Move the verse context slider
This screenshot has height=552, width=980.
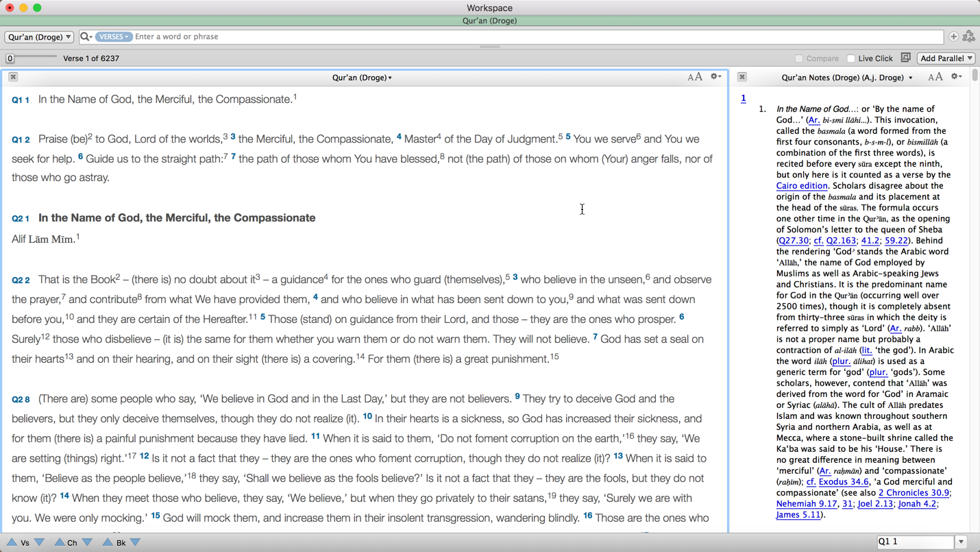pyautogui.click(x=10, y=58)
